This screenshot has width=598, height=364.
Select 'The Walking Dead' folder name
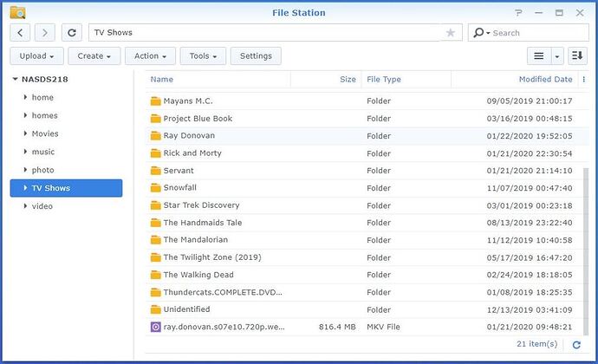coord(198,275)
